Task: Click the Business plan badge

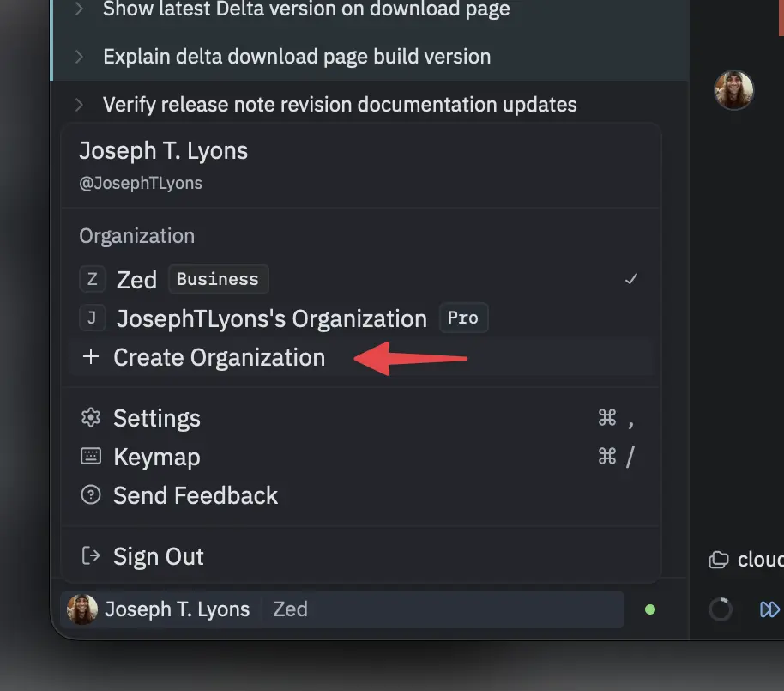Action: pos(218,279)
